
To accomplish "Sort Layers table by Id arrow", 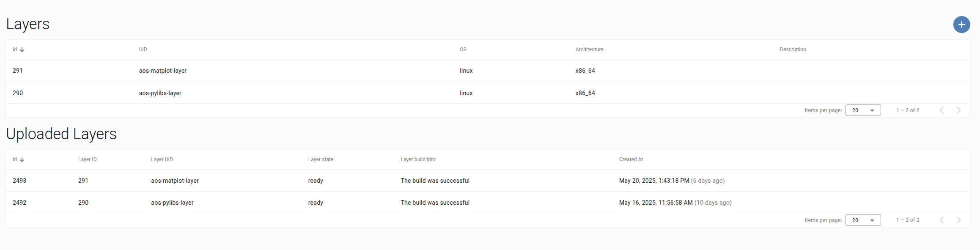I will (22, 50).
